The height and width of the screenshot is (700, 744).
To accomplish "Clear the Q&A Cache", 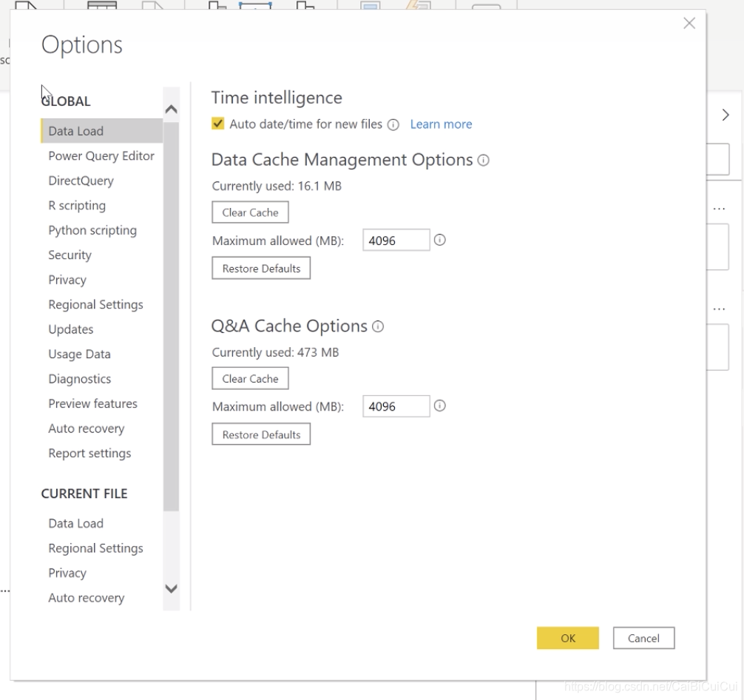I will click(250, 379).
